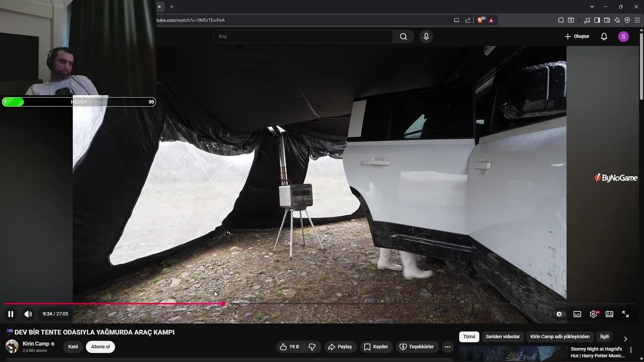644x362 pixels.
Task: Close the current browser tab
Action: point(159,7)
